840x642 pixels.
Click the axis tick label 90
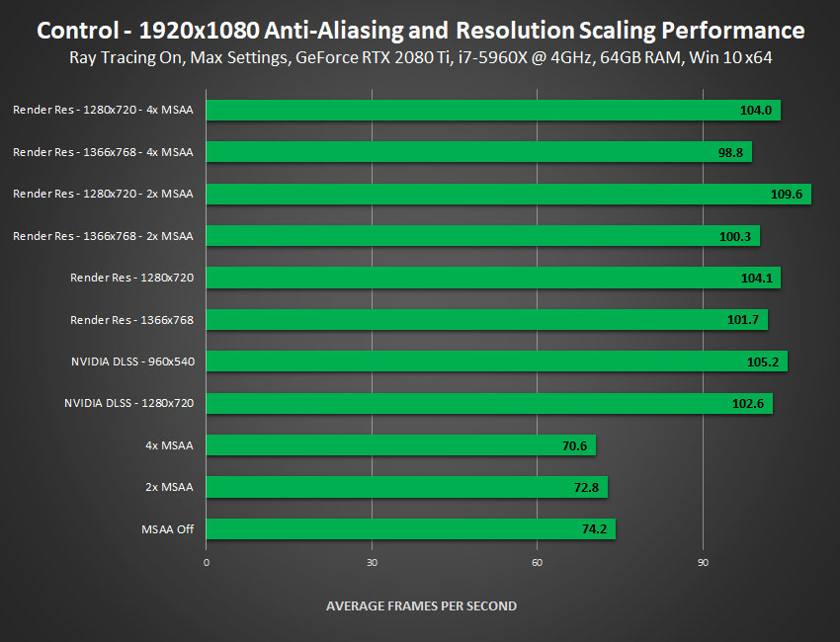coord(703,563)
